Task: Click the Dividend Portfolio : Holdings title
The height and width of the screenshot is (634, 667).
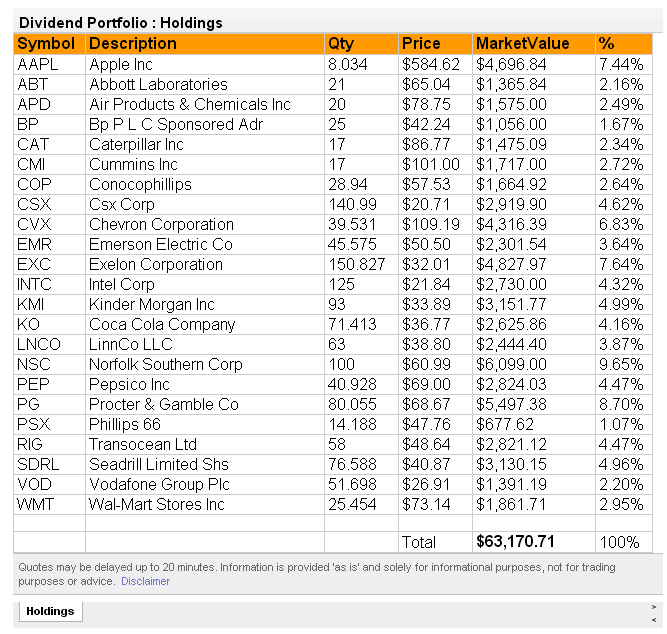Action: coord(121,22)
